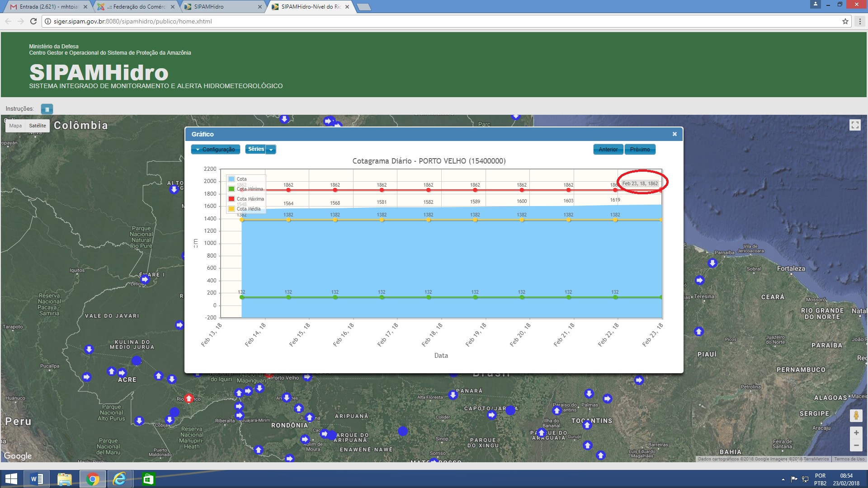Switch map to Satélite view
The height and width of the screenshot is (488, 868).
coord(38,126)
